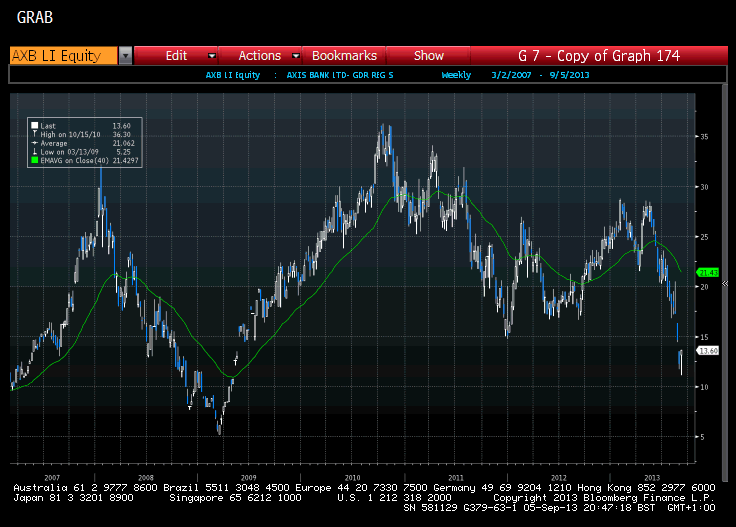This screenshot has height=527, width=736.
Task: Click the AXB LI Equity ticker field
Action: pyautogui.click(x=63, y=56)
